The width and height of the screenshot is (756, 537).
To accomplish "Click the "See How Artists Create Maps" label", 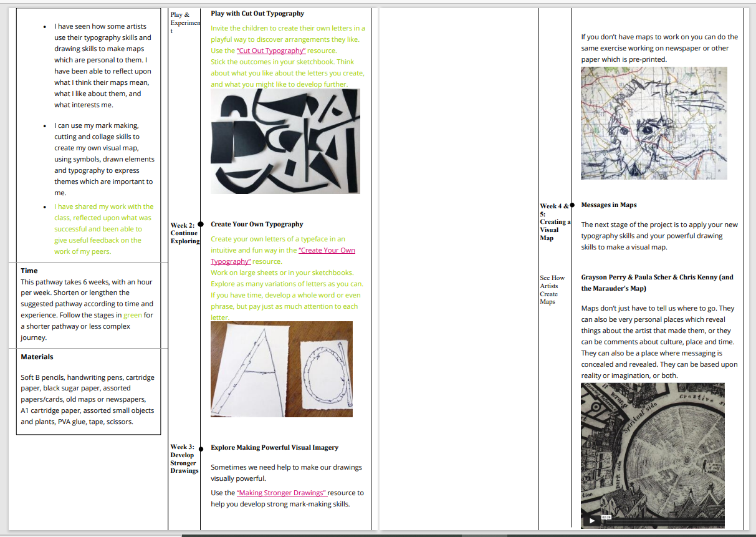I will (x=552, y=290).
